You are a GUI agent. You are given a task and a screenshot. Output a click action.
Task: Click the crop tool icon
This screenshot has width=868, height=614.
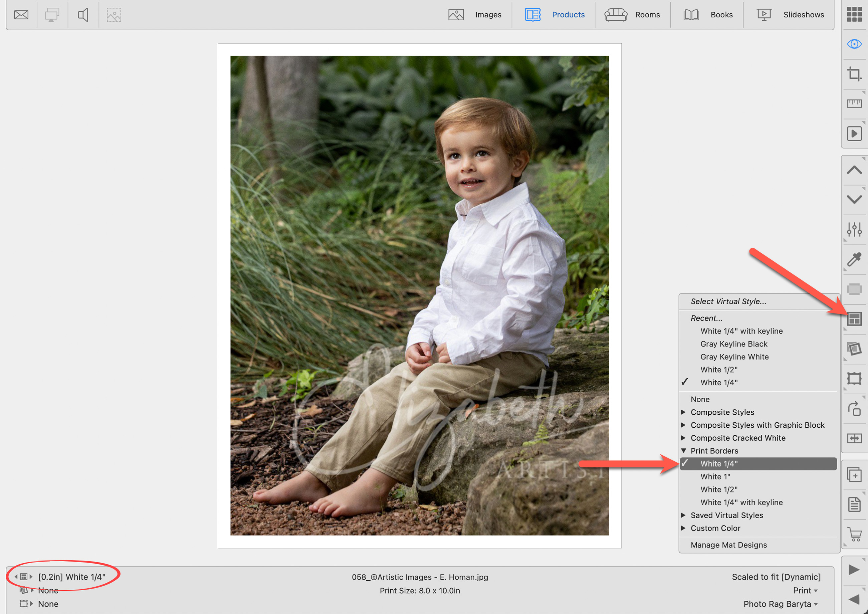(x=854, y=74)
